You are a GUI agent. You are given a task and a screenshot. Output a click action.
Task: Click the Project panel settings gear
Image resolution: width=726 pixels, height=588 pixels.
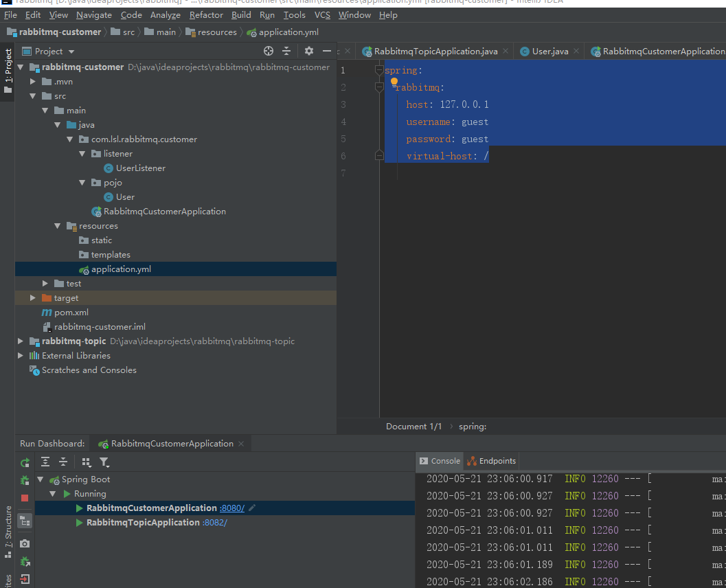(x=308, y=51)
